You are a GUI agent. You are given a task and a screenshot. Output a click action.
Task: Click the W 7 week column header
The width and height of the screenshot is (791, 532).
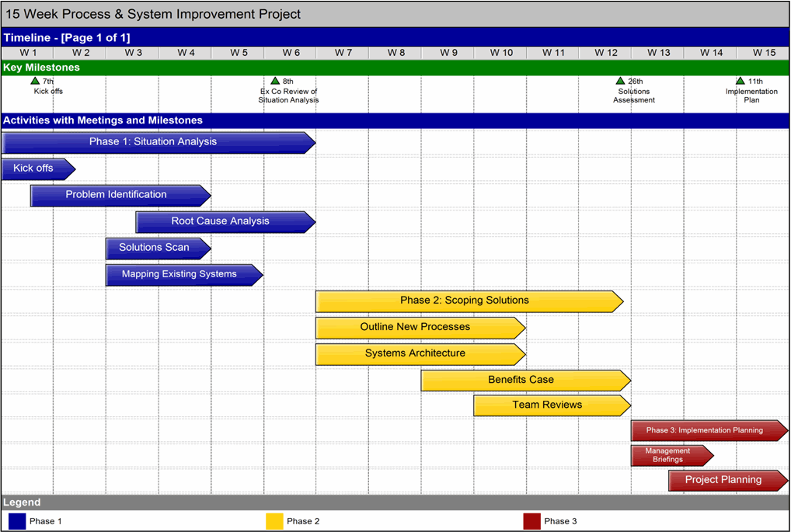tap(343, 53)
